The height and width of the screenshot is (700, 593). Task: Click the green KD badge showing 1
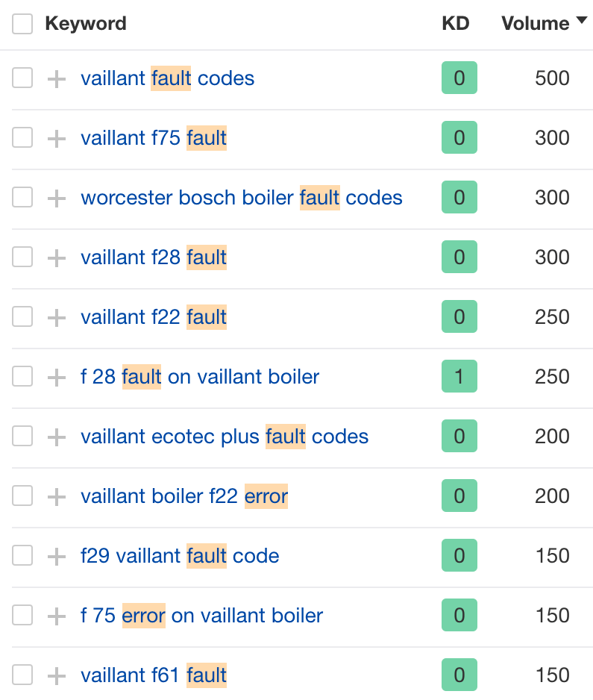pyautogui.click(x=459, y=376)
